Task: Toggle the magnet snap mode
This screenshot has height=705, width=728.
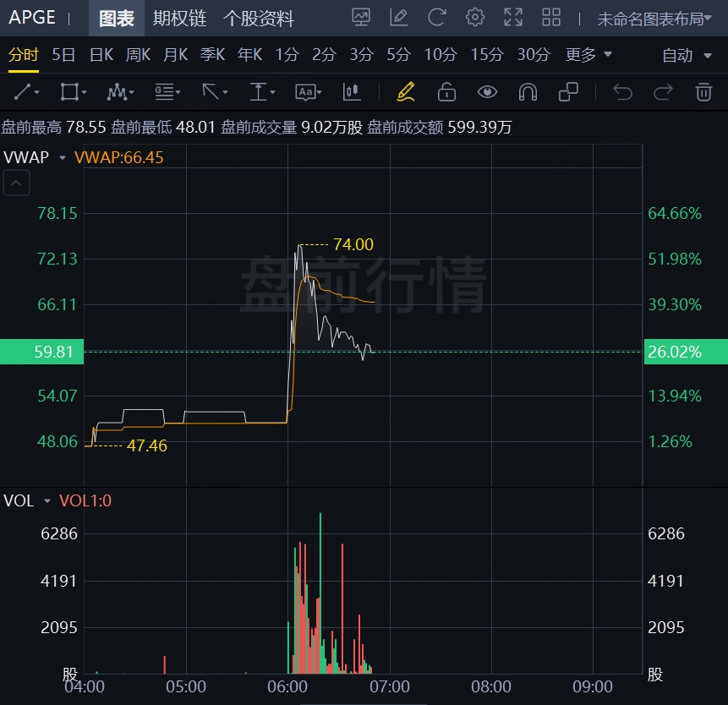Action: coord(528,91)
